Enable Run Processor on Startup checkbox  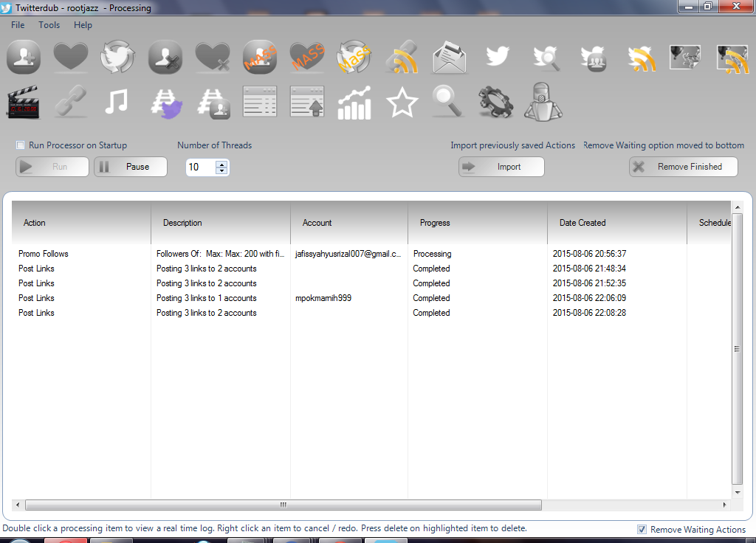tap(20, 145)
